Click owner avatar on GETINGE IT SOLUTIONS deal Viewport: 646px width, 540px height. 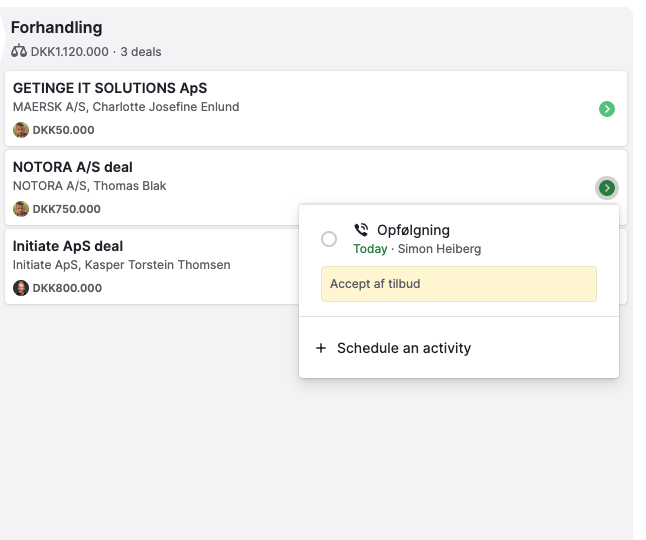(x=21, y=130)
